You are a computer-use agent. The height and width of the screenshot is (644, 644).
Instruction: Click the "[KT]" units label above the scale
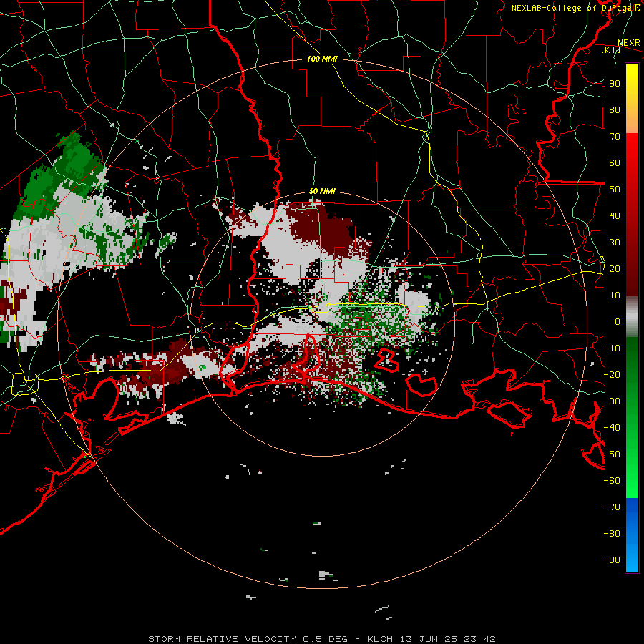coord(610,49)
